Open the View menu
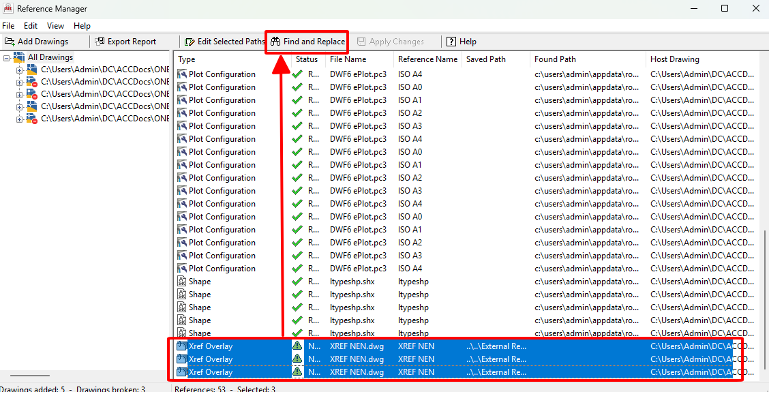 (x=55, y=26)
